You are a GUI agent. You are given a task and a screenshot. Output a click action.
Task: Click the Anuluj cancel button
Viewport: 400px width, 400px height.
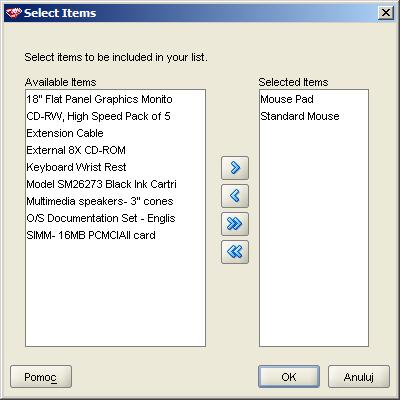pyautogui.click(x=359, y=377)
